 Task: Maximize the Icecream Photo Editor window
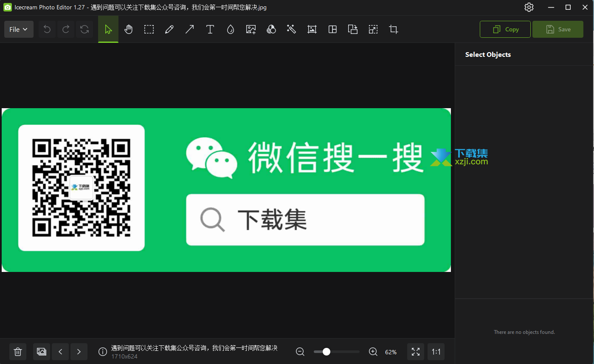568,7
